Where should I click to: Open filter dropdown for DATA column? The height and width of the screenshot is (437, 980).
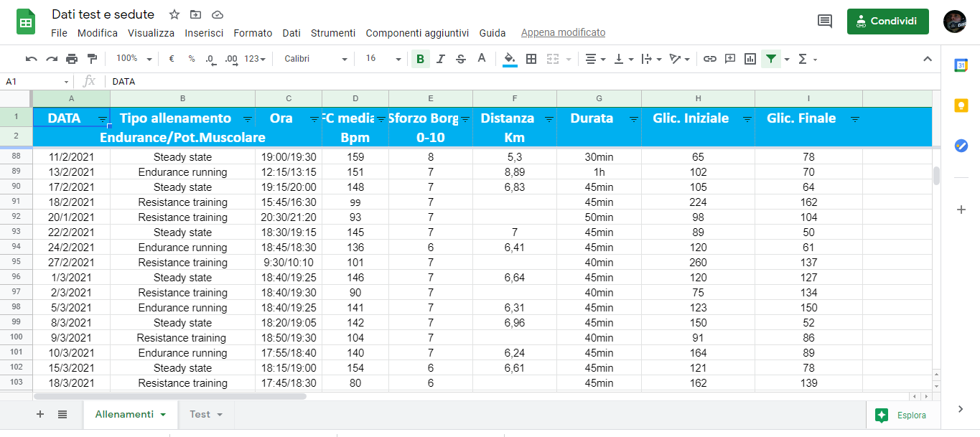[x=102, y=119]
